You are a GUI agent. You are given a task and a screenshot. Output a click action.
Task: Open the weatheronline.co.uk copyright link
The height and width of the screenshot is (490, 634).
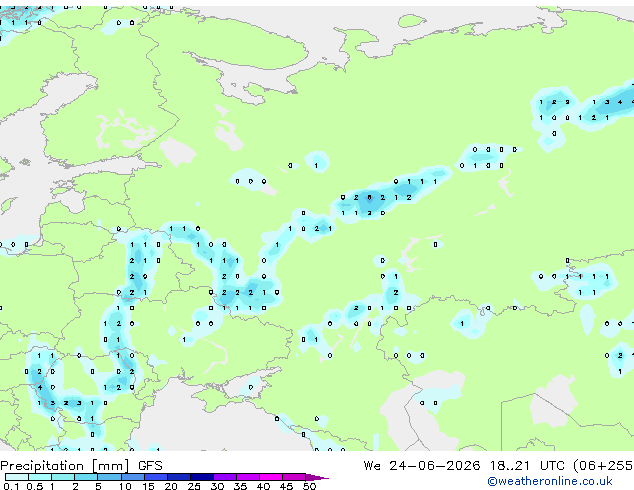point(550,481)
